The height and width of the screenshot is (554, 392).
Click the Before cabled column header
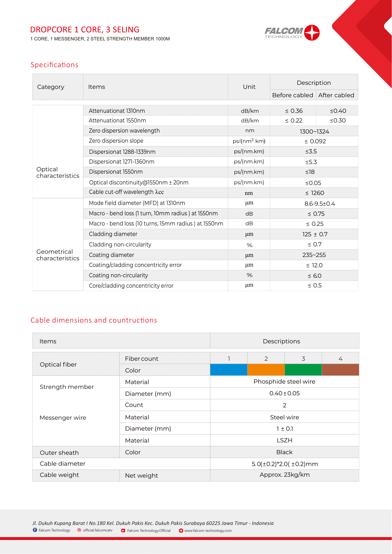(292, 95)
